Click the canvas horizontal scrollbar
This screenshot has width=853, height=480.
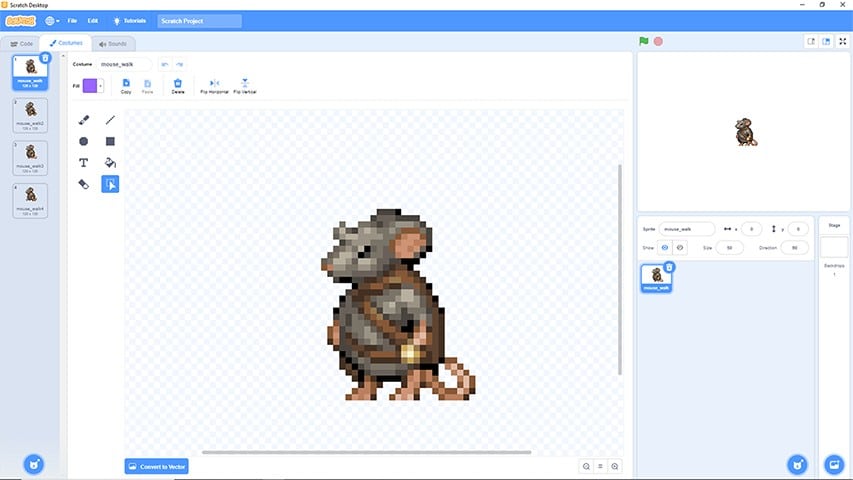(x=366, y=452)
